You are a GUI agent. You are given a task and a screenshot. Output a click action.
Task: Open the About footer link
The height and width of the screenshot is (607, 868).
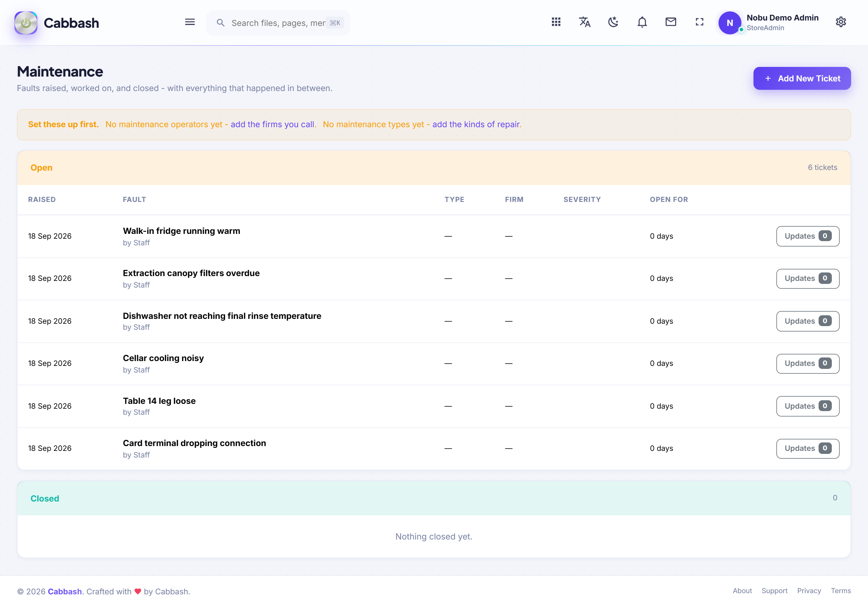pos(742,591)
